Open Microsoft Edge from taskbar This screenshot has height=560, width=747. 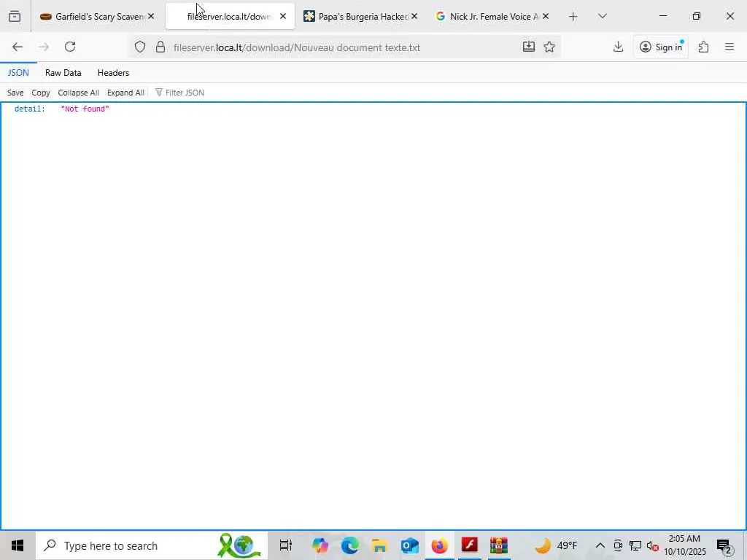pos(349,545)
